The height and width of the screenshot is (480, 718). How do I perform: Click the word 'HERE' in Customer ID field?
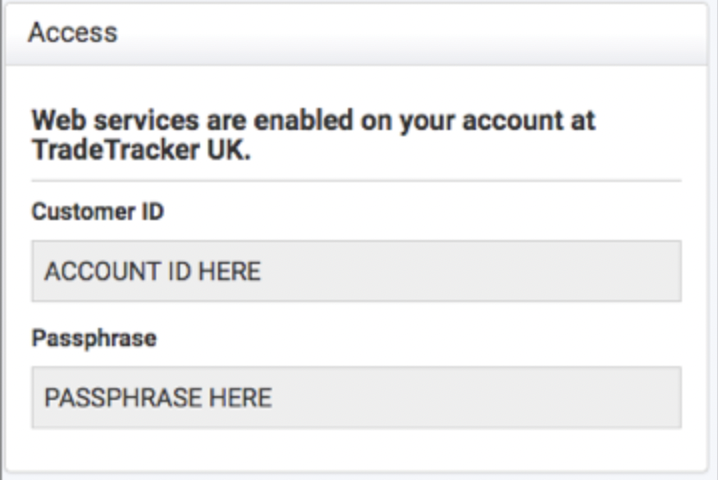click(x=233, y=272)
